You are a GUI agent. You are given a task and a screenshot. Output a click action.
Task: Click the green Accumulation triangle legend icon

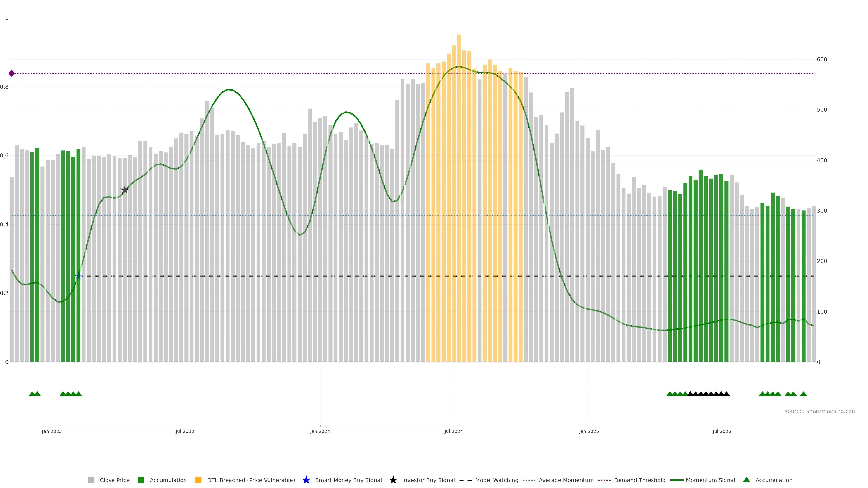(x=746, y=480)
